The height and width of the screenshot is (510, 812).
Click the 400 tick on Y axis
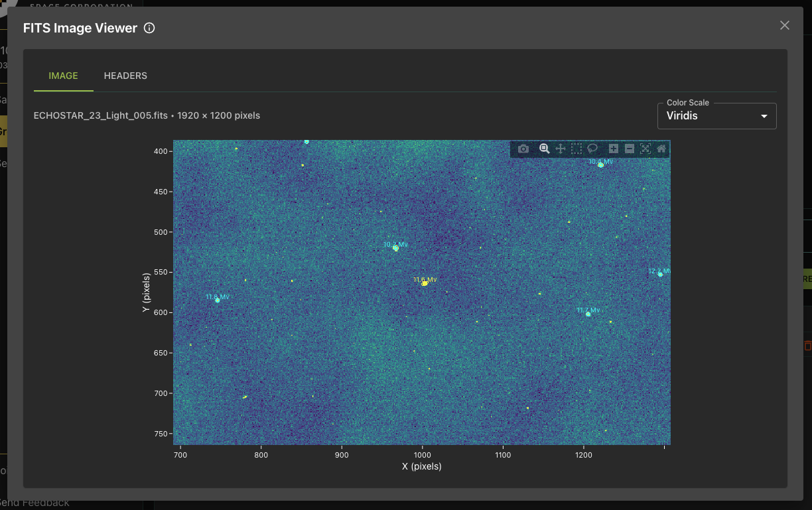[161, 151]
